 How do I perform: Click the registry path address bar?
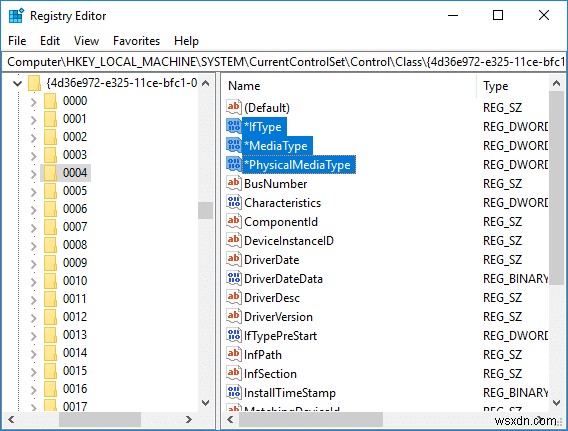284,62
